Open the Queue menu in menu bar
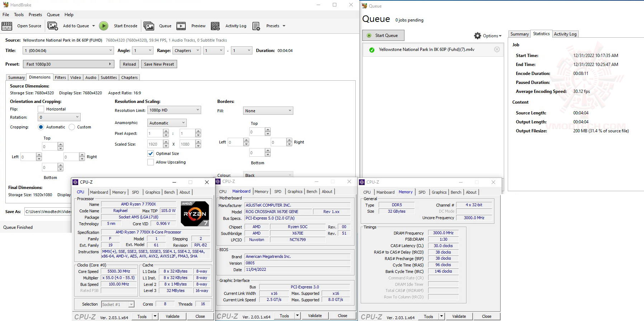Viewport: 644px width, 321px height. tap(53, 15)
